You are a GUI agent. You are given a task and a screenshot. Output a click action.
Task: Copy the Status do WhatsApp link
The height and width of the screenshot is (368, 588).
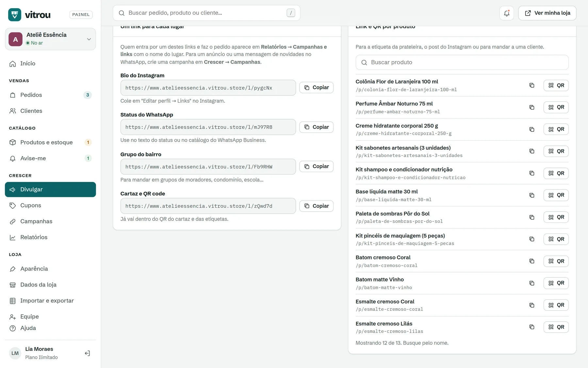[316, 127]
